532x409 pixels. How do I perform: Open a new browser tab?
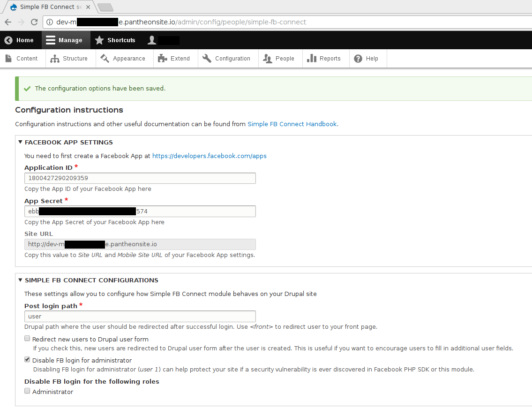105,7
